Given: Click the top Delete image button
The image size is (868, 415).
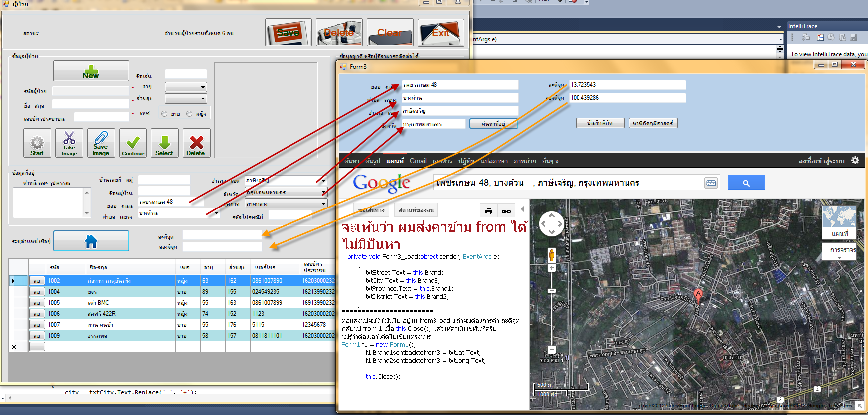Looking at the screenshot, I should point(339,32).
